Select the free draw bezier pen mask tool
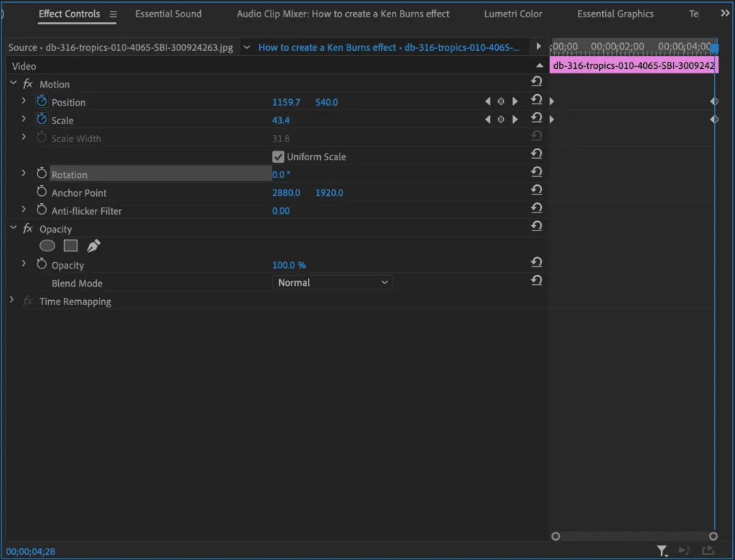 [93, 246]
